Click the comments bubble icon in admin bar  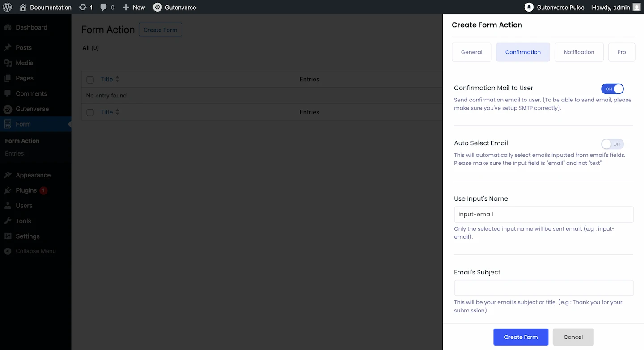pos(104,7)
